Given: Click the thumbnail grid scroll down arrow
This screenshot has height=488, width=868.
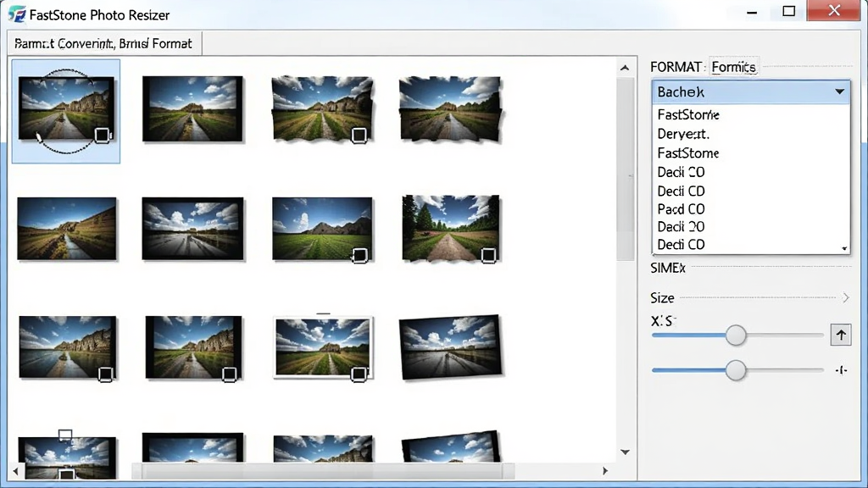Looking at the screenshot, I should [x=625, y=452].
